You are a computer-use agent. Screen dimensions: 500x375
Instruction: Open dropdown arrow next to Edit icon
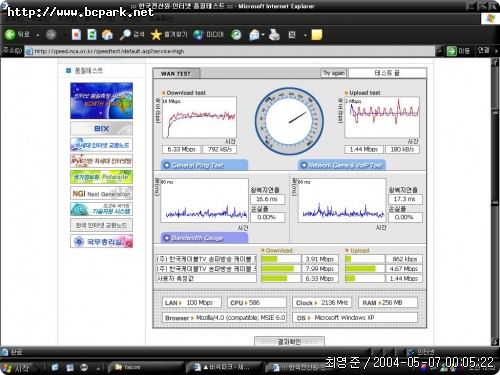(305, 35)
